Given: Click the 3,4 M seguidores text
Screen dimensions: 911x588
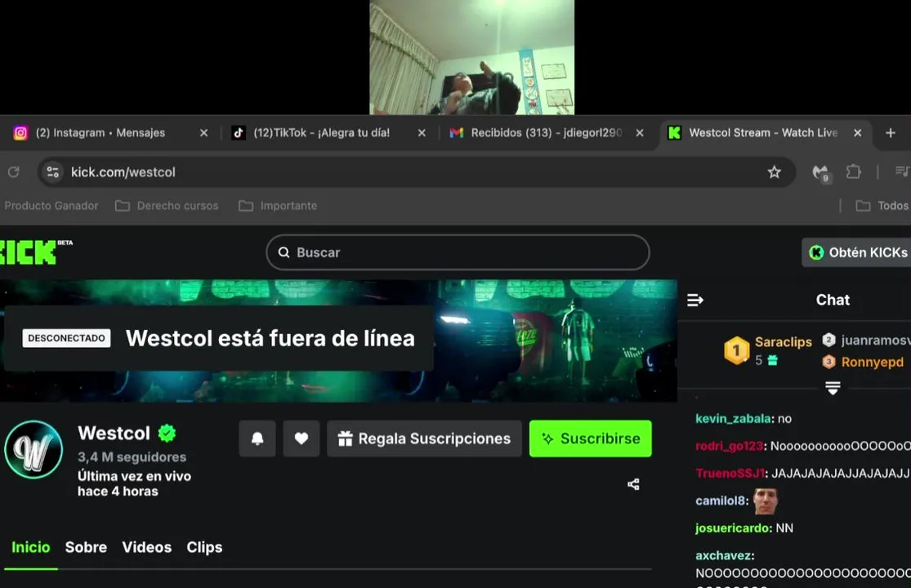Looking at the screenshot, I should (x=132, y=457).
